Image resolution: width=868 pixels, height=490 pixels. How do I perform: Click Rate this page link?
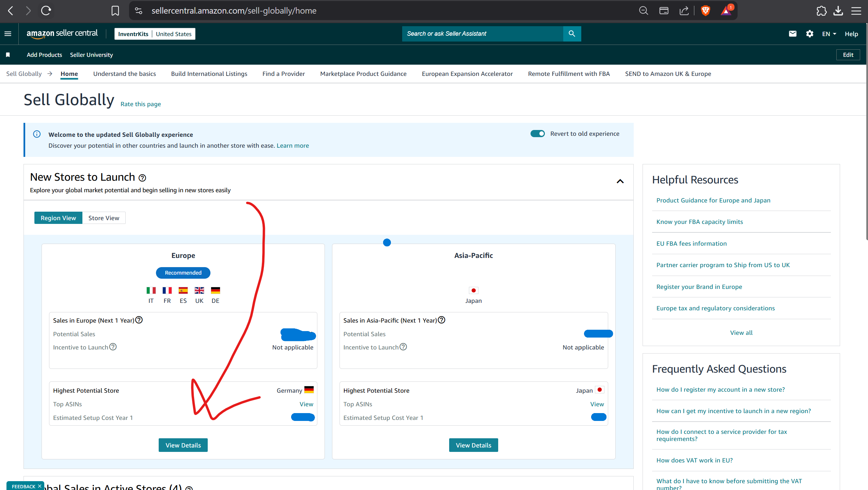tap(141, 104)
